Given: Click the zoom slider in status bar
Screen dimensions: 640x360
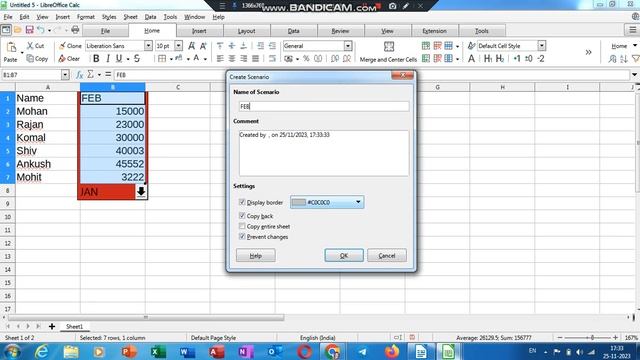Looking at the screenshot, I should pos(587,338).
